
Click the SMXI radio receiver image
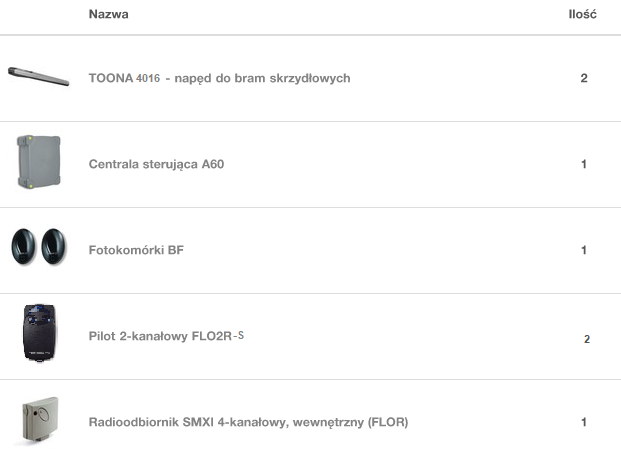[40, 420]
